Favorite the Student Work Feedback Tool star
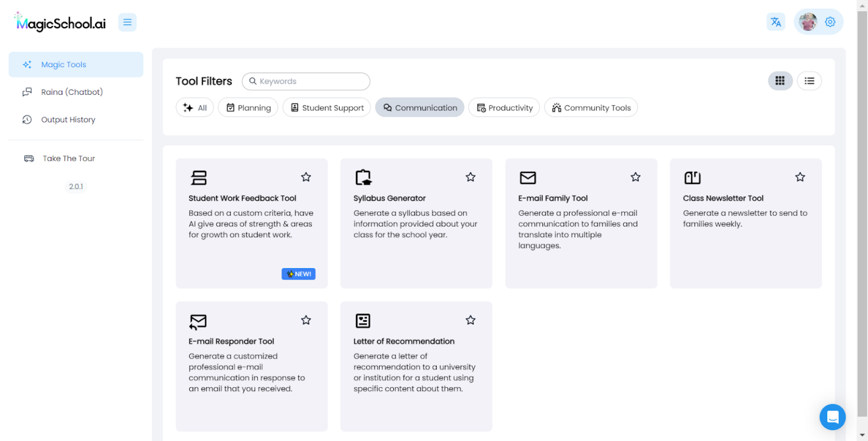Screen dimensions: 868x441 pyautogui.click(x=306, y=177)
